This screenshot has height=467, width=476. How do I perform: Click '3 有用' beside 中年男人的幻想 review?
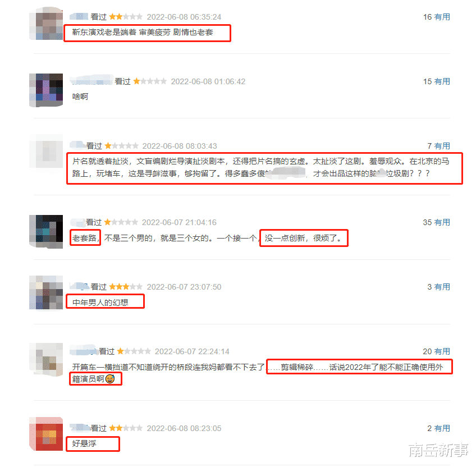pyautogui.click(x=438, y=287)
